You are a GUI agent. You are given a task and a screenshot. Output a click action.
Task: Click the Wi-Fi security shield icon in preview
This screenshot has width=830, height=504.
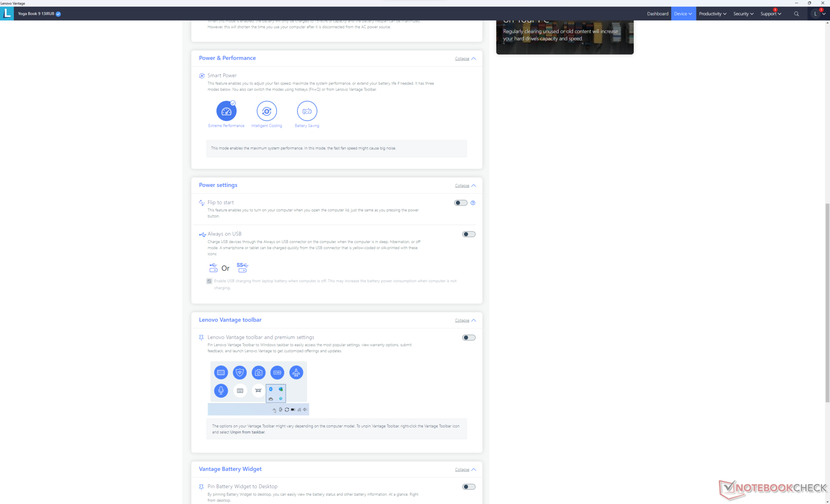click(x=239, y=372)
